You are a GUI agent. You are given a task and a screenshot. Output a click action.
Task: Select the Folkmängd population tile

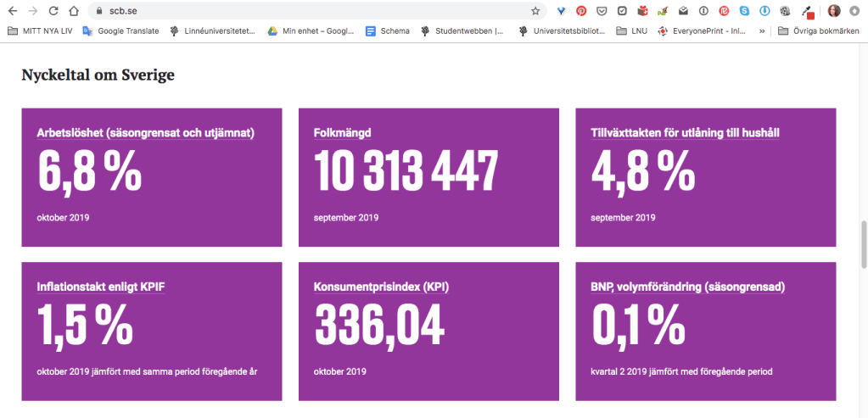tap(428, 177)
